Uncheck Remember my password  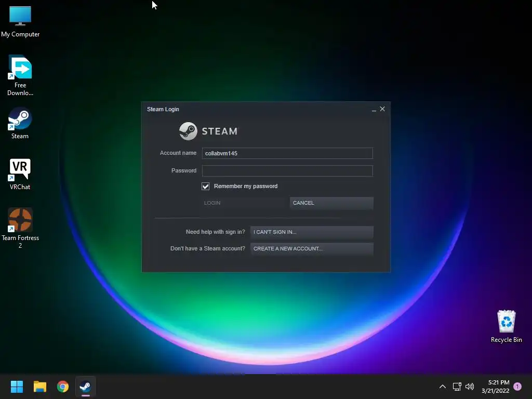(x=206, y=187)
